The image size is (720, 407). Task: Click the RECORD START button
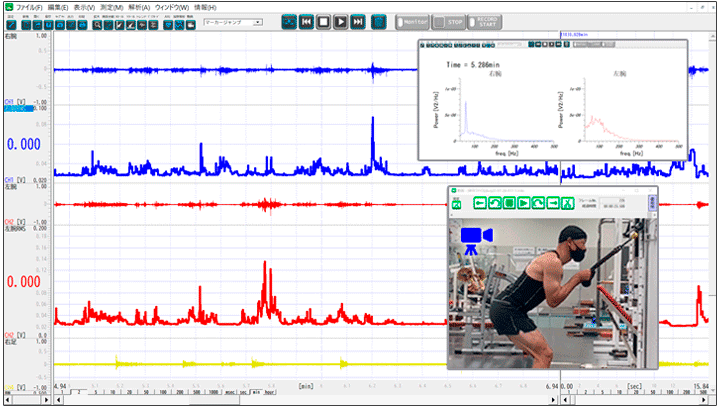(484, 22)
